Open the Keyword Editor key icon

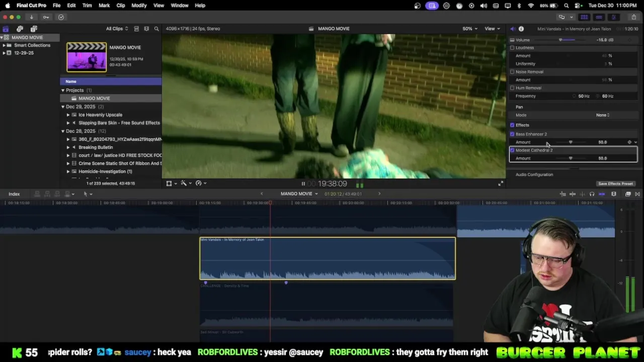tap(46, 17)
